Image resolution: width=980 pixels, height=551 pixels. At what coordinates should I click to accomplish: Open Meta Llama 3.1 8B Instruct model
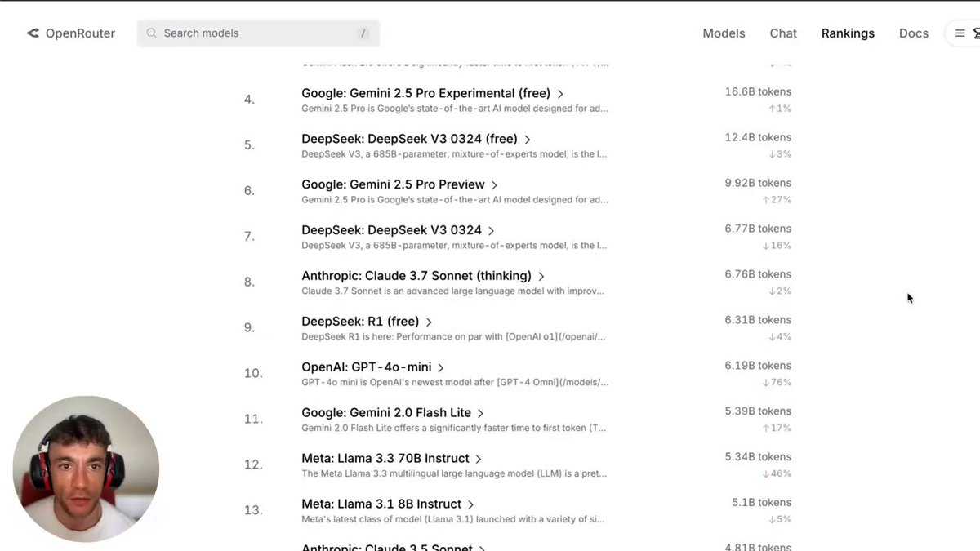click(x=381, y=504)
